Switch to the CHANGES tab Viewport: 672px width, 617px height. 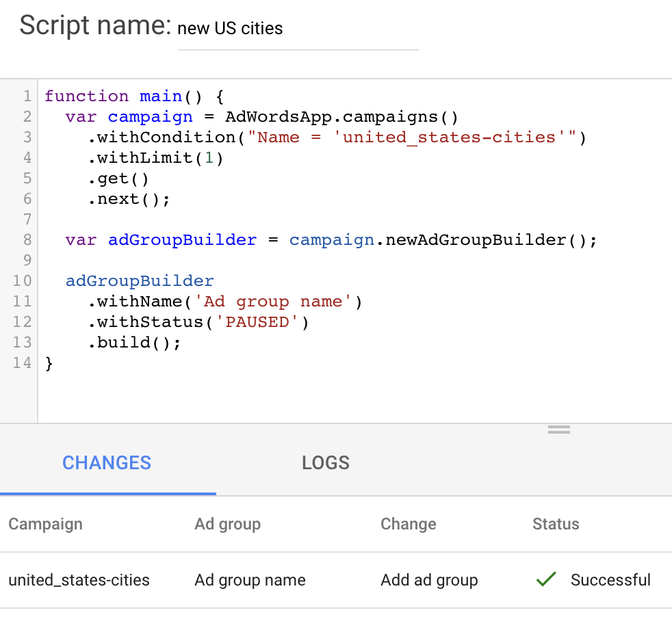click(107, 462)
